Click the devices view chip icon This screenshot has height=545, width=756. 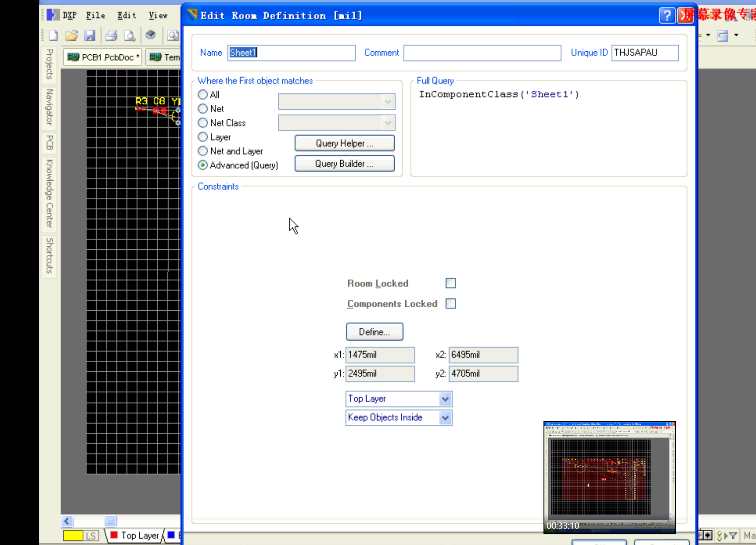click(x=151, y=34)
